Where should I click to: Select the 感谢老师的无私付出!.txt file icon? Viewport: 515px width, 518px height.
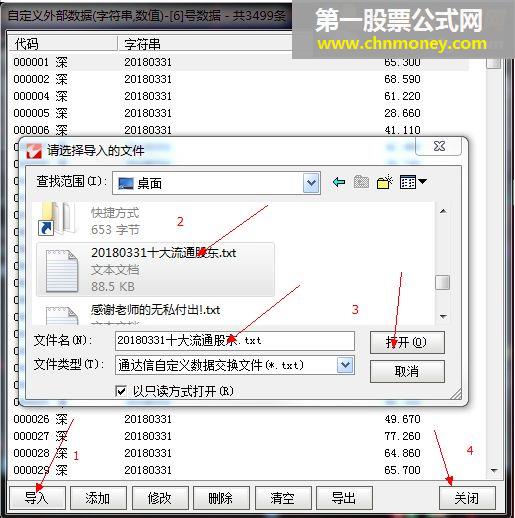(62, 316)
